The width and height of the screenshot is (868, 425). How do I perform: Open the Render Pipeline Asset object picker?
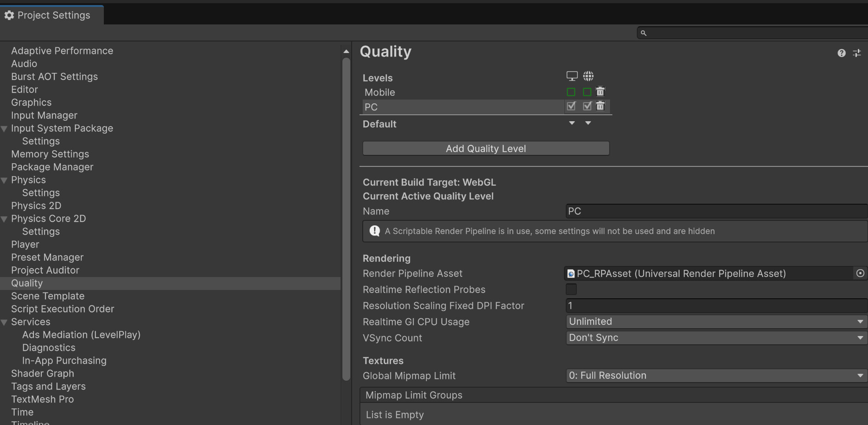pyautogui.click(x=860, y=273)
